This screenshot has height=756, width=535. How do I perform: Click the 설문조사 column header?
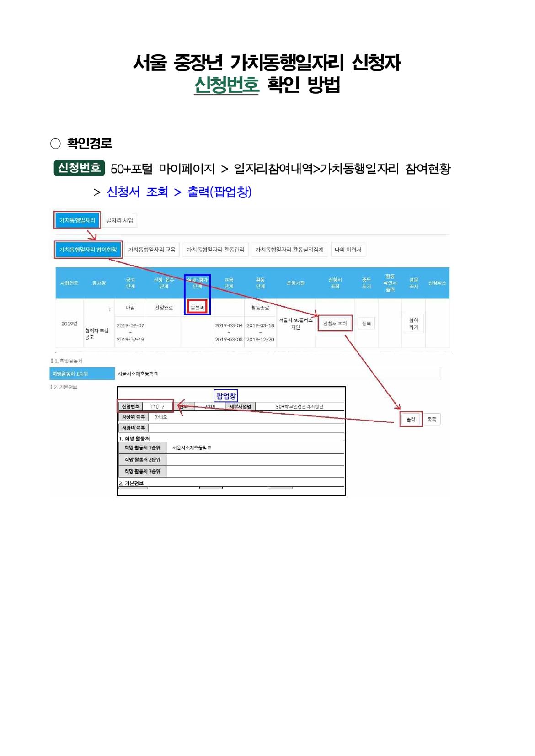[x=414, y=283]
